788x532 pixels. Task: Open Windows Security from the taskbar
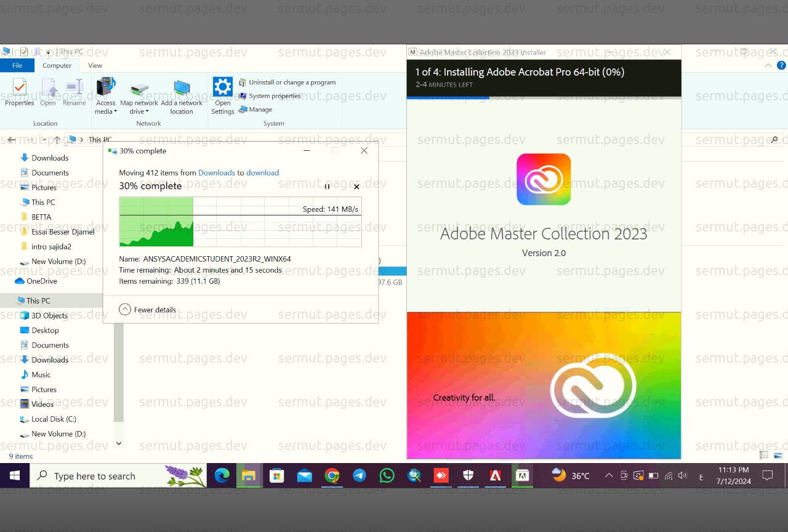tap(468, 475)
